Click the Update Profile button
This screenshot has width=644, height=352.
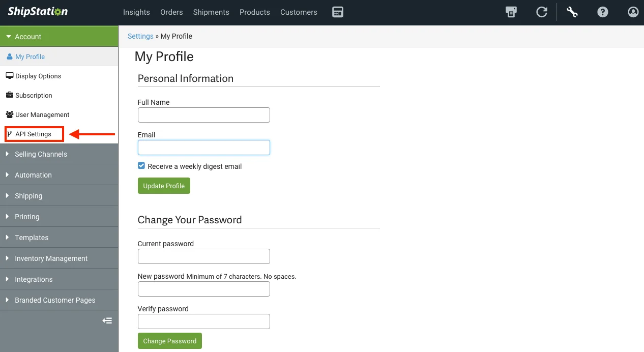pyautogui.click(x=164, y=186)
